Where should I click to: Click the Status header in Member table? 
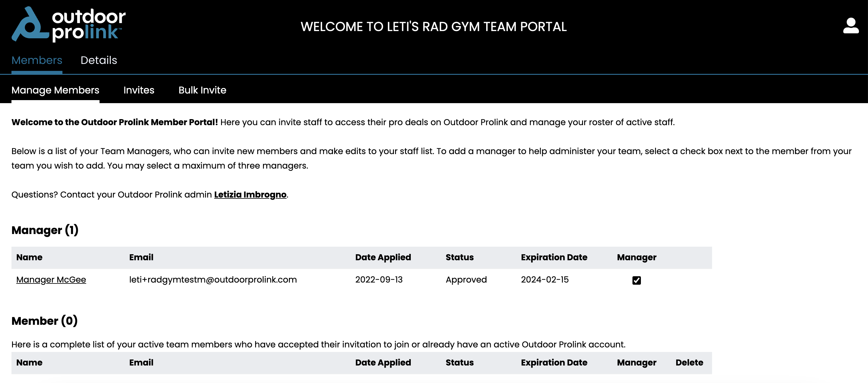460,362
